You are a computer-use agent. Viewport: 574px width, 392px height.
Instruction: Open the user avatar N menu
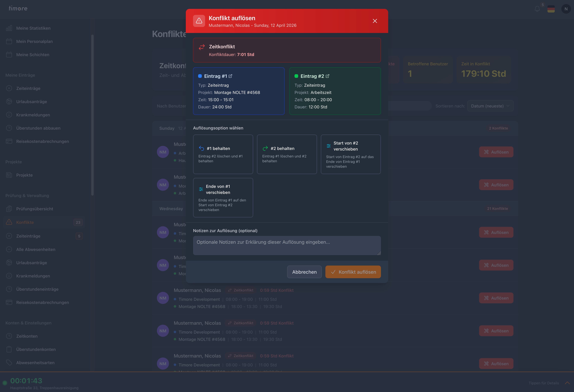click(566, 9)
